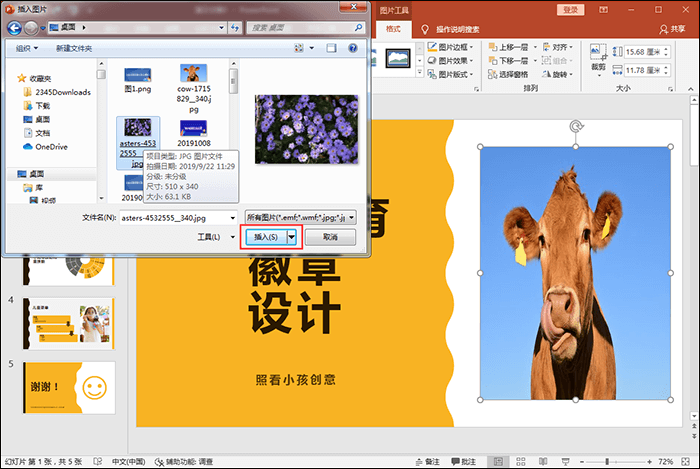
Task: Click Share (共享) in the top right
Action: 677,30
